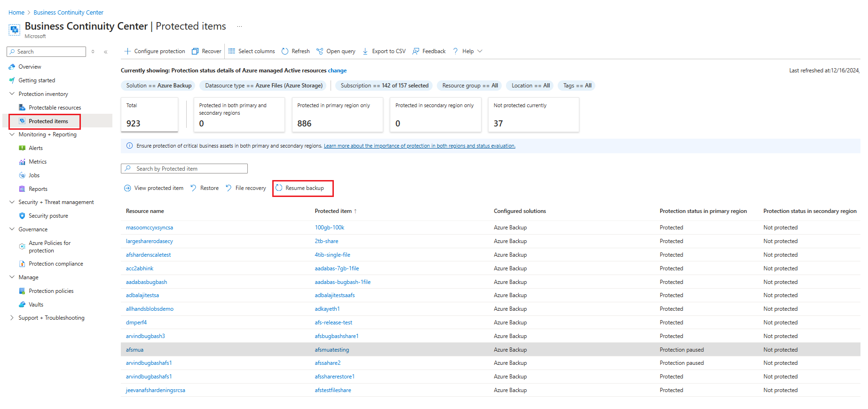The width and height of the screenshot is (868, 409).
Task: Click the File recovery icon
Action: pos(229,188)
